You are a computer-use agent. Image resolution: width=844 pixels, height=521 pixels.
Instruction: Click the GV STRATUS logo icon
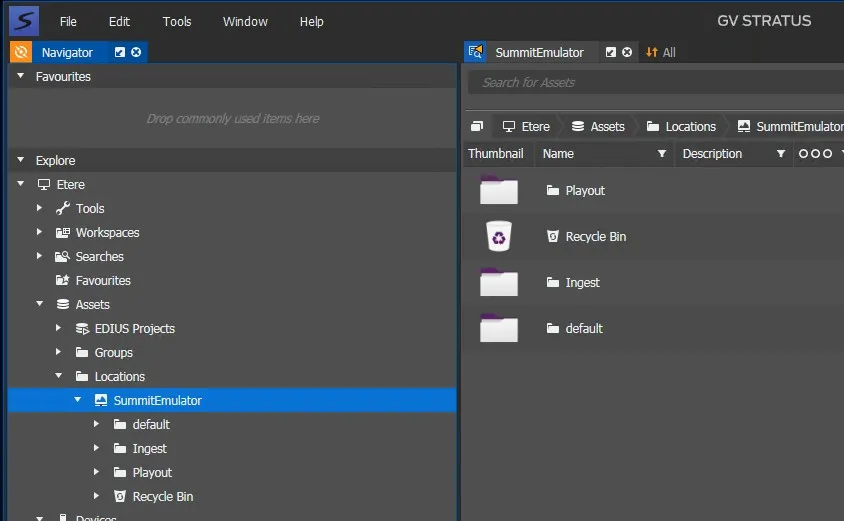pyautogui.click(x=23, y=20)
